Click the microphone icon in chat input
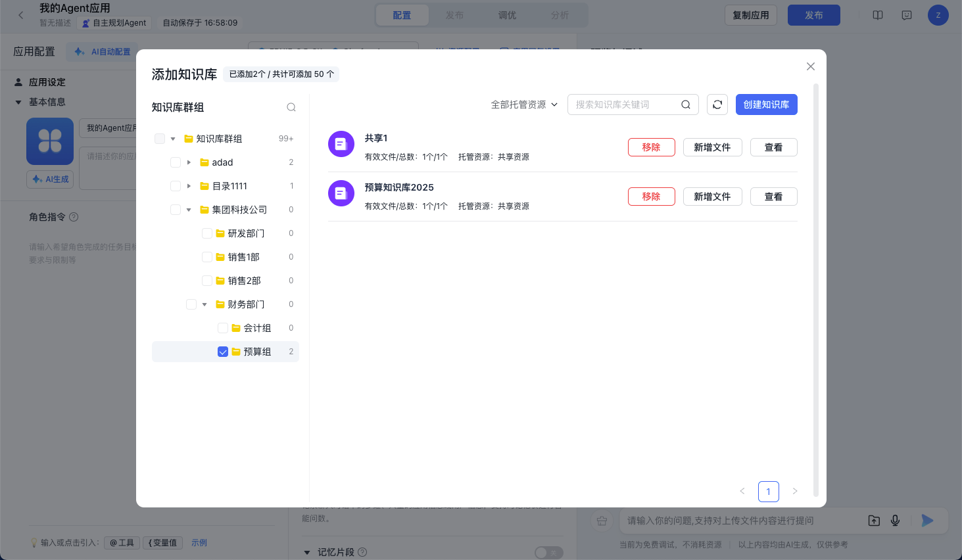Screen dimensions: 962x560 895,521
